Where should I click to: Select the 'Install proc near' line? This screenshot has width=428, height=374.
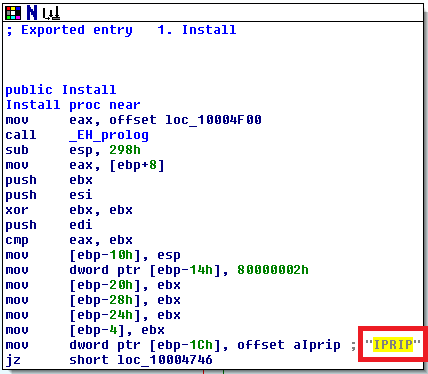(73, 105)
